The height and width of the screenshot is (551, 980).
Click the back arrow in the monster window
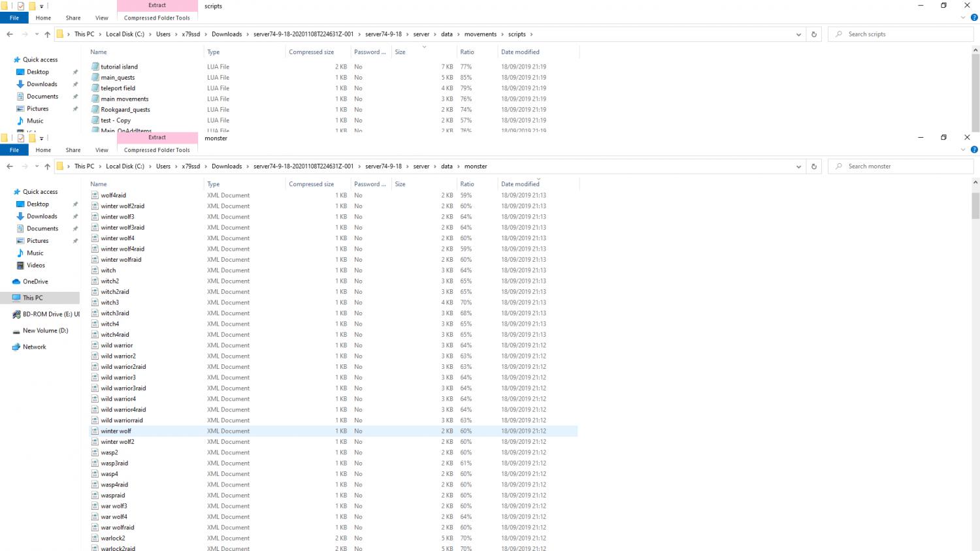(x=10, y=166)
